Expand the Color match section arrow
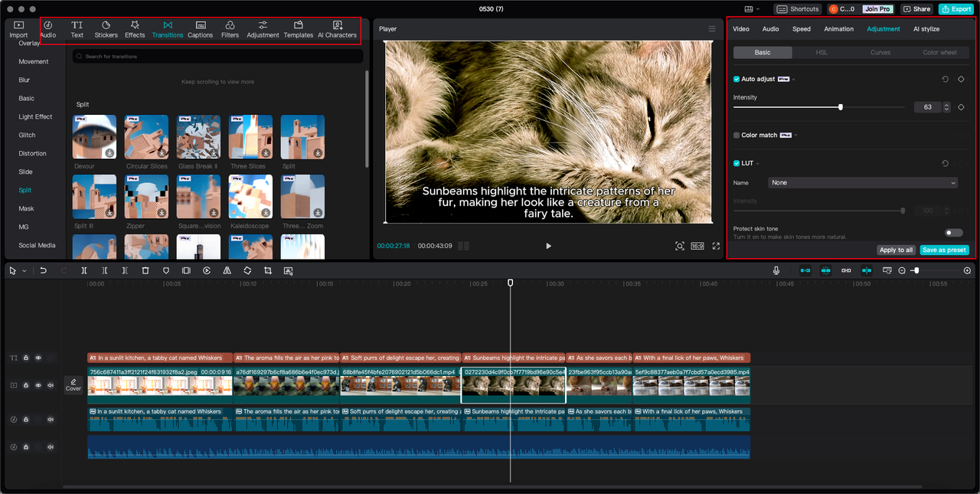The height and width of the screenshot is (494, 980). pyautogui.click(x=796, y=136)
